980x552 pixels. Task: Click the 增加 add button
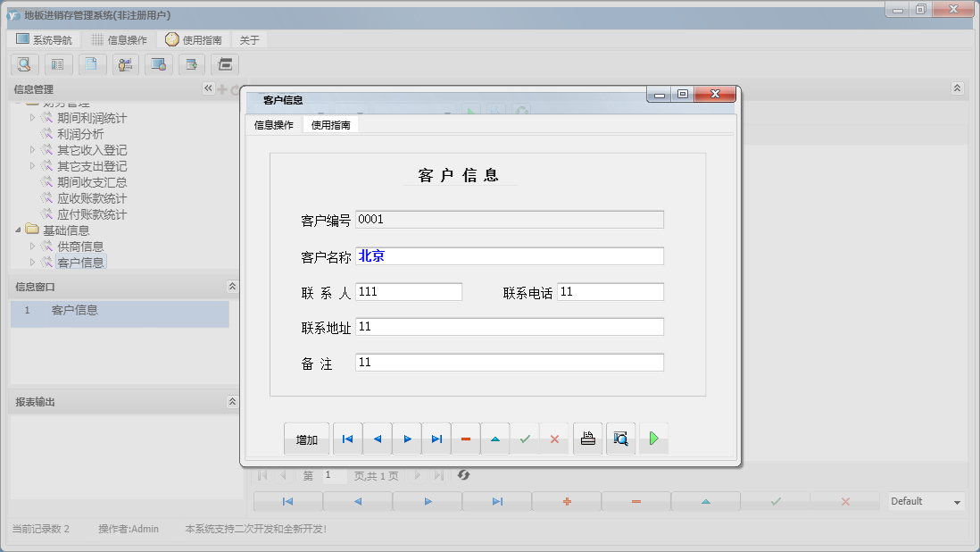[x=306, y=439]
